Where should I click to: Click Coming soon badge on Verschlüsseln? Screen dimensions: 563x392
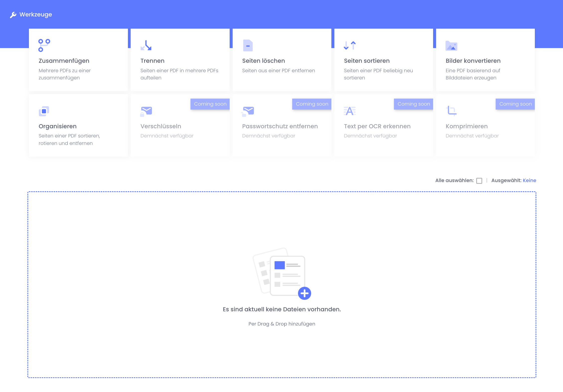click(210, 104)
